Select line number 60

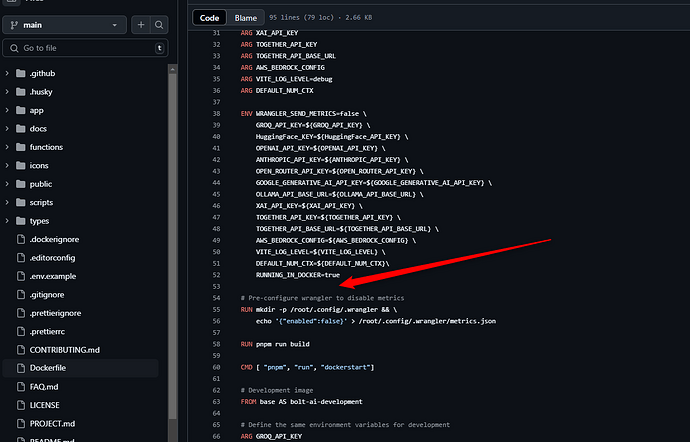pyautogui.click(x=216, y=367)
